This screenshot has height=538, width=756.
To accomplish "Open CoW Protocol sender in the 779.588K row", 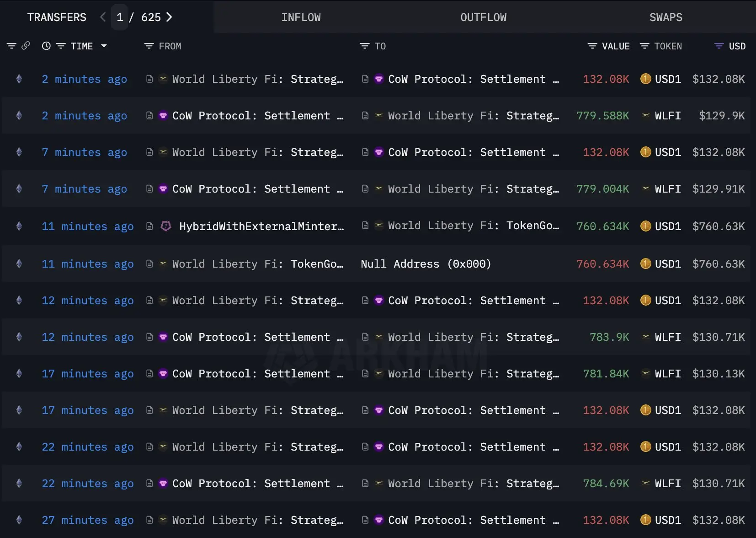I will pyautogui.click(x=258, y=116).
